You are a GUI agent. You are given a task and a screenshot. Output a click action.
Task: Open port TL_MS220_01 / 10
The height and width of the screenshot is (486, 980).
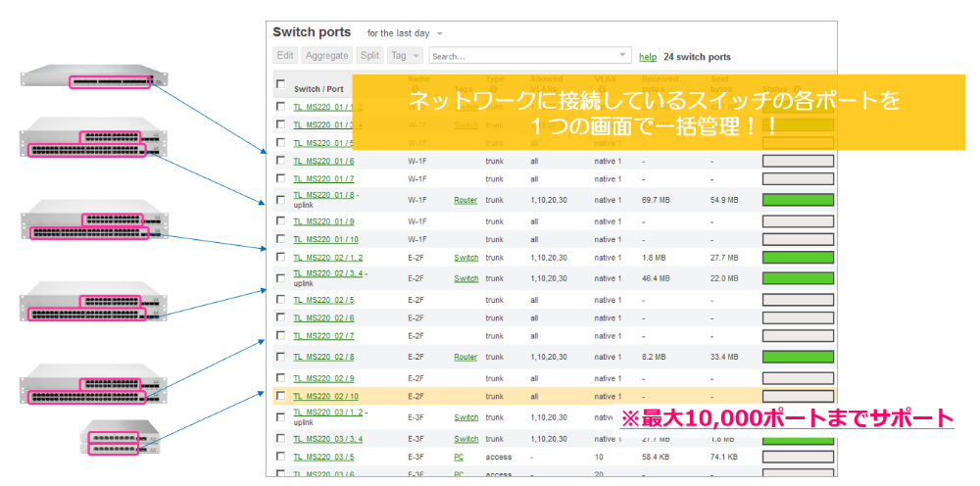tap(325, 239)
